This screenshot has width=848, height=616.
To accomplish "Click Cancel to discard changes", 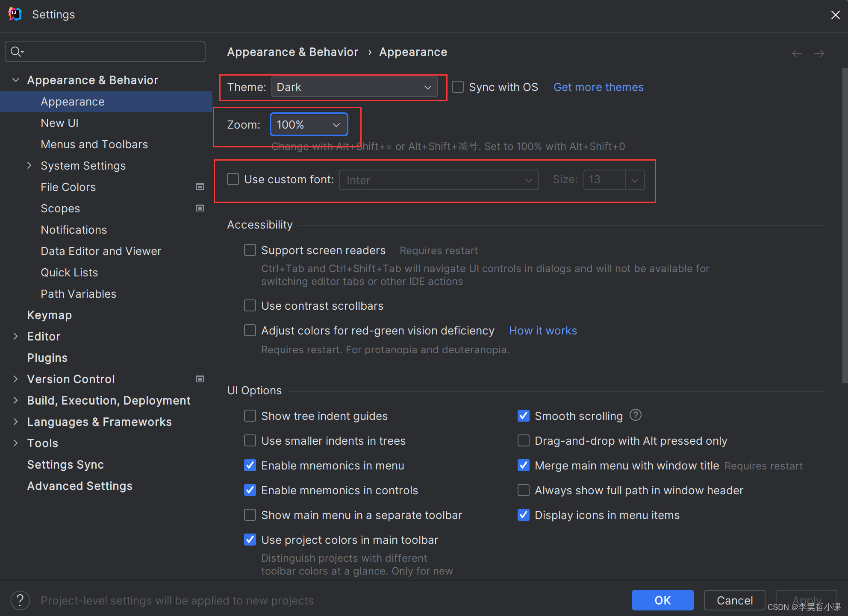I will pyautogui.click(x=734, y=600).
